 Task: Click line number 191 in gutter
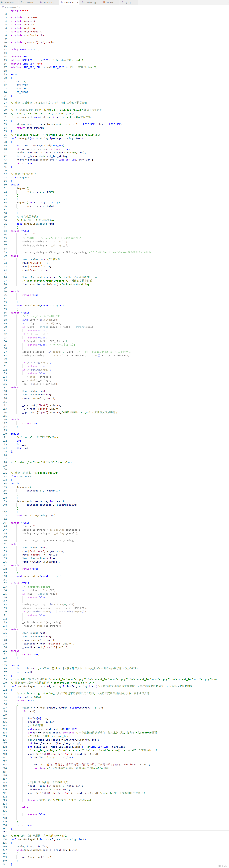pyautogui.click(x=5, y=686)
